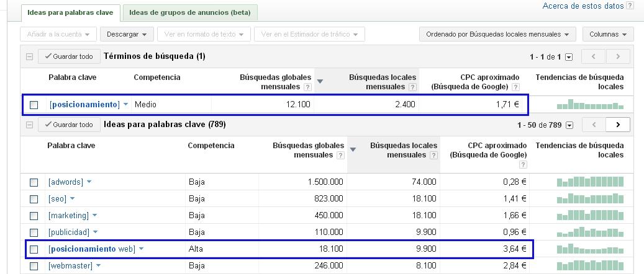The width and height of the screenshot is (644, 274).
Task: Click the 74.000 local searches value
Action: [424, 182]
